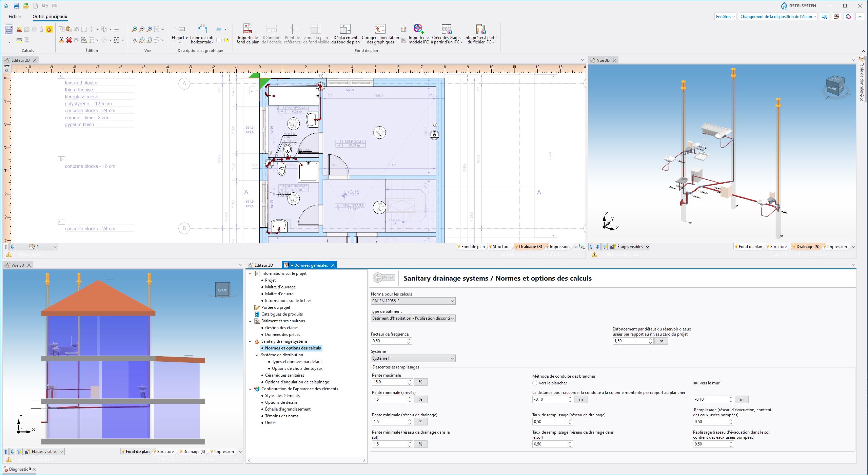This screenshot has height=475, width=868.
Task: Open Changement de la disposition de l'écran dropdown
Action: click(x=778, y=16)
